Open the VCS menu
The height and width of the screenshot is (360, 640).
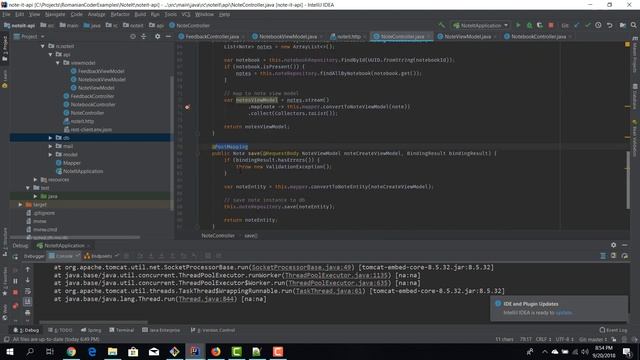point(186,14)
